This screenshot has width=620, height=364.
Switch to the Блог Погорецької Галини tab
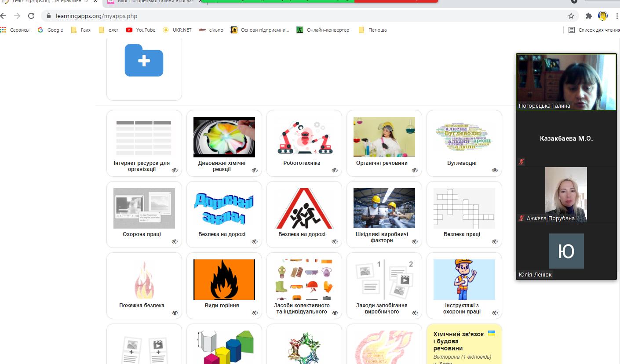[150, 1]
